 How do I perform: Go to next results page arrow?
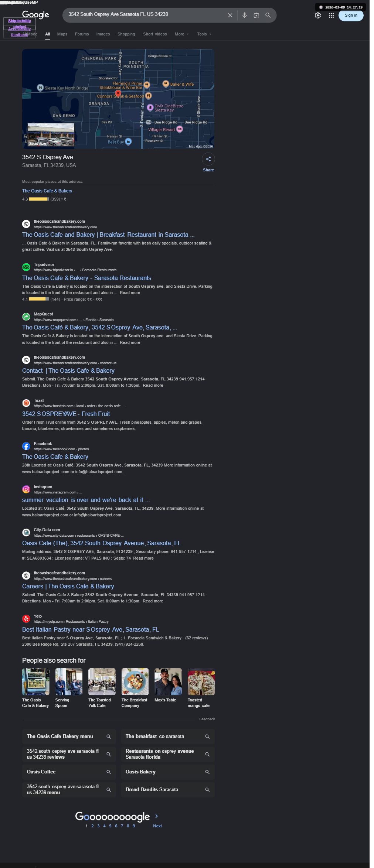pyautogui.click(x=157, y=816)
